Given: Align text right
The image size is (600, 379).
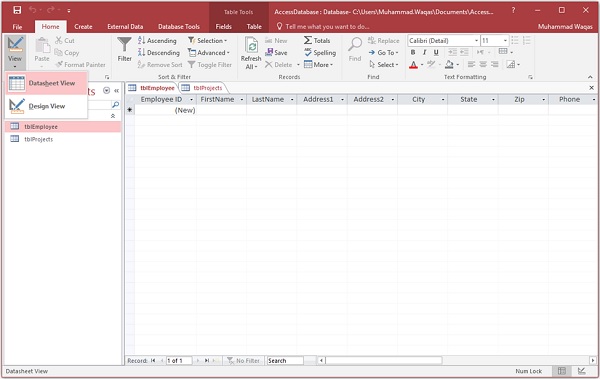Looking at the screenshot, I should [495, 64].
